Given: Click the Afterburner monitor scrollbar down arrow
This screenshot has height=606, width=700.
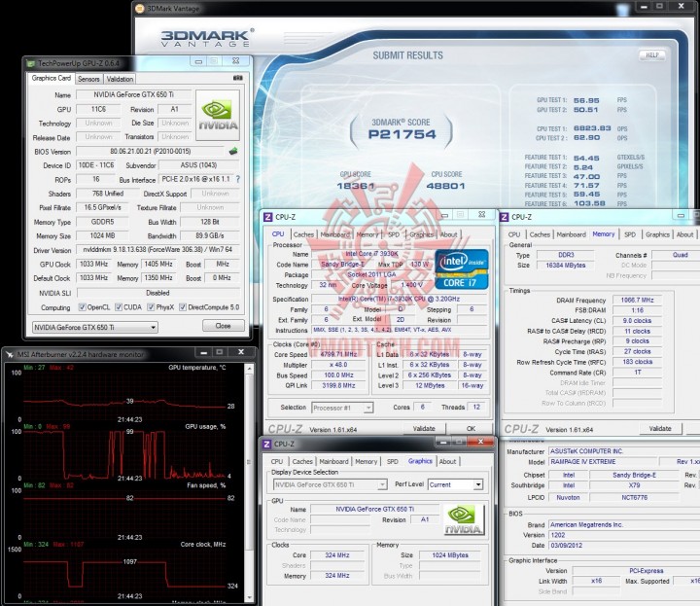Looking at the screenshot, I should point(249,597).
